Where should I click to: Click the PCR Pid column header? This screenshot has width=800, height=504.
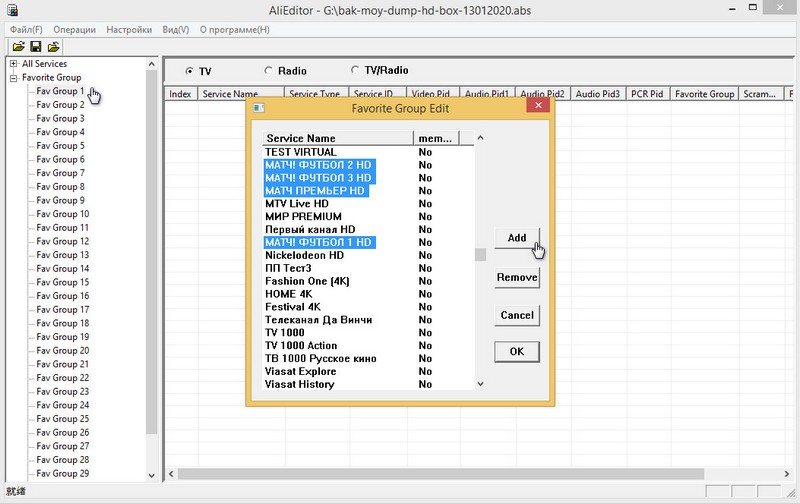click(647, 94)
